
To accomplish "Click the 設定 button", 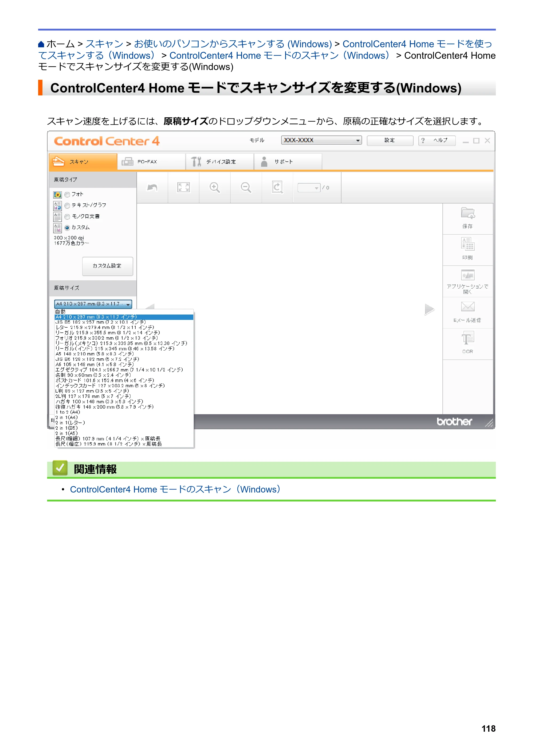I will coord(390,141).
